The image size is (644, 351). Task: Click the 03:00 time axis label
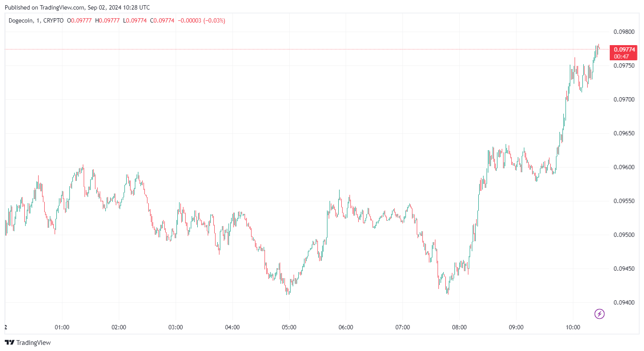click(x=176, y=327)
